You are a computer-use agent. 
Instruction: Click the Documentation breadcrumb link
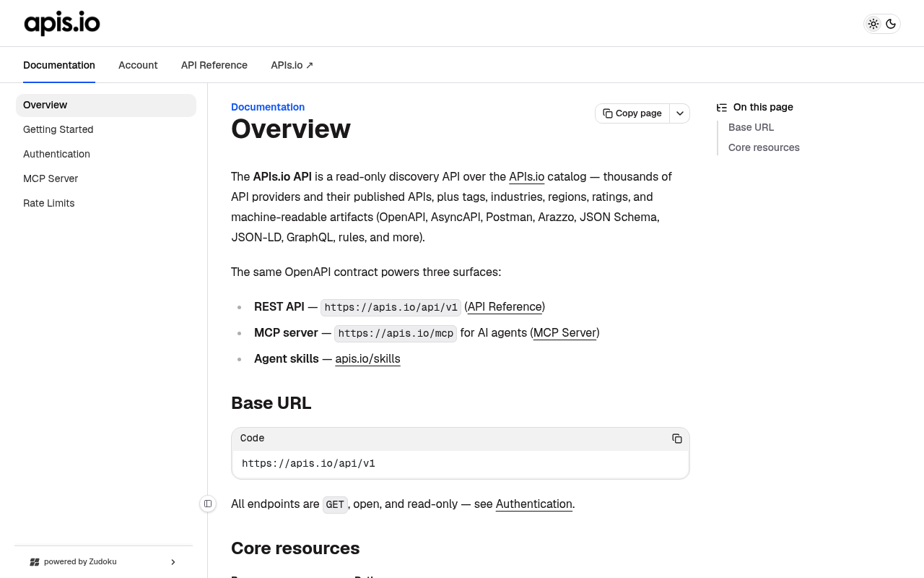point(268,107)
